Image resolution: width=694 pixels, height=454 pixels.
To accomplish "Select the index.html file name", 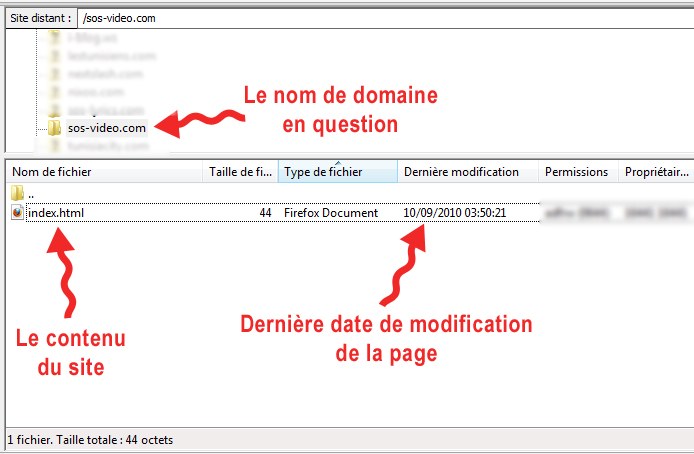I will (x=57, y=213).
